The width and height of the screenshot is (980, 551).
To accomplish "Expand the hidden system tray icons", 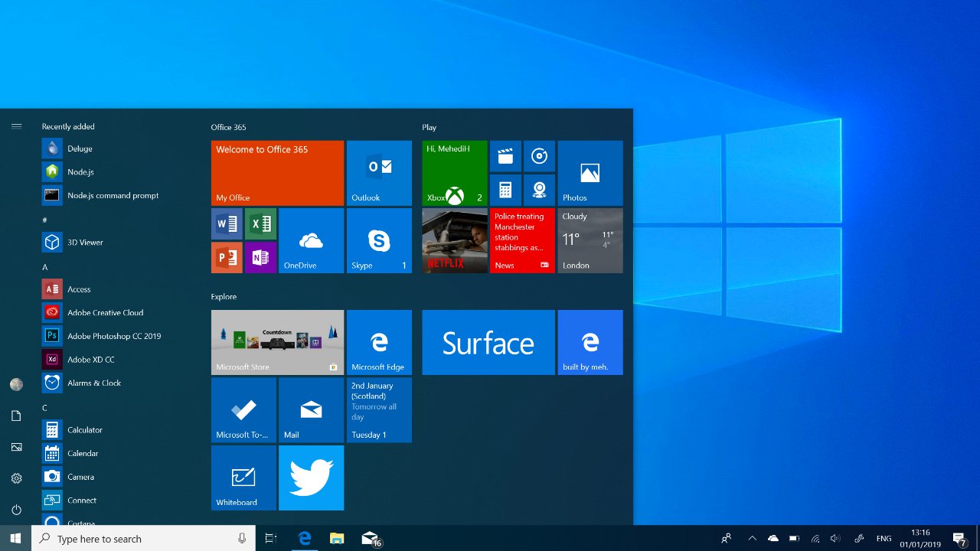I will [x=752, y=538].
